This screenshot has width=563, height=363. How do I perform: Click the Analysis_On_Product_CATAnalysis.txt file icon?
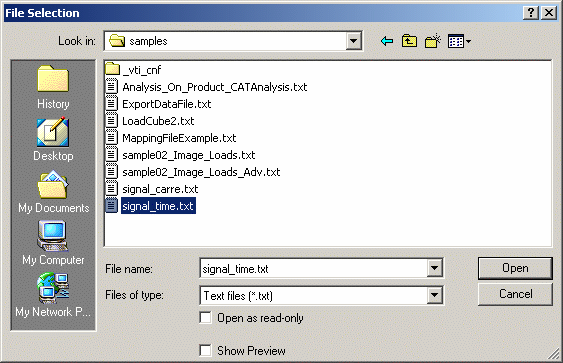click(x=112, y=87)
